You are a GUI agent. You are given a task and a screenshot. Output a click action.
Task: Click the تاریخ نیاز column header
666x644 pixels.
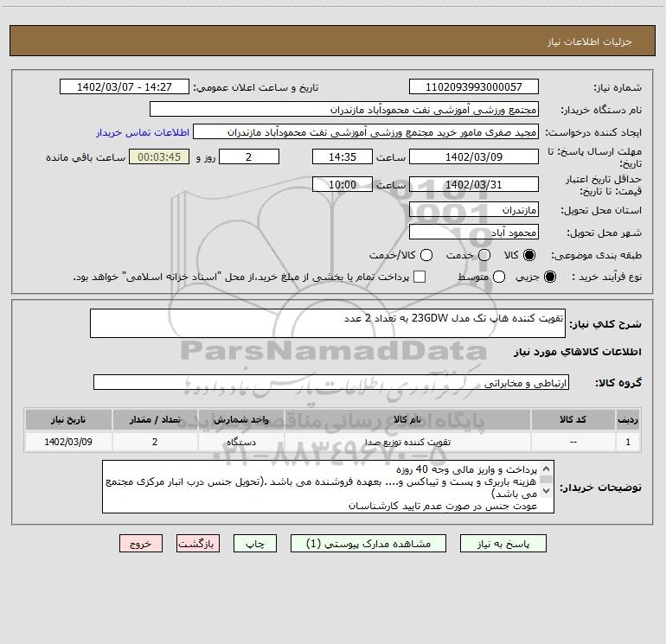[68, 420]
